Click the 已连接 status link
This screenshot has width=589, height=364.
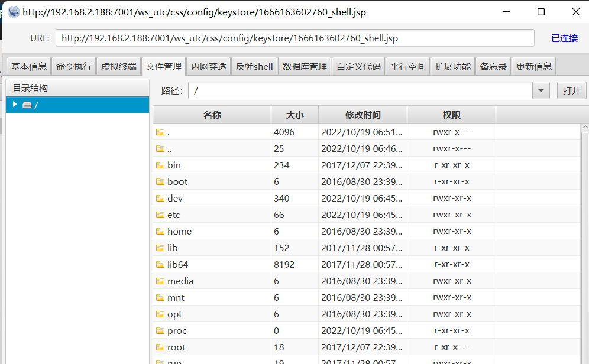point(564,38)
